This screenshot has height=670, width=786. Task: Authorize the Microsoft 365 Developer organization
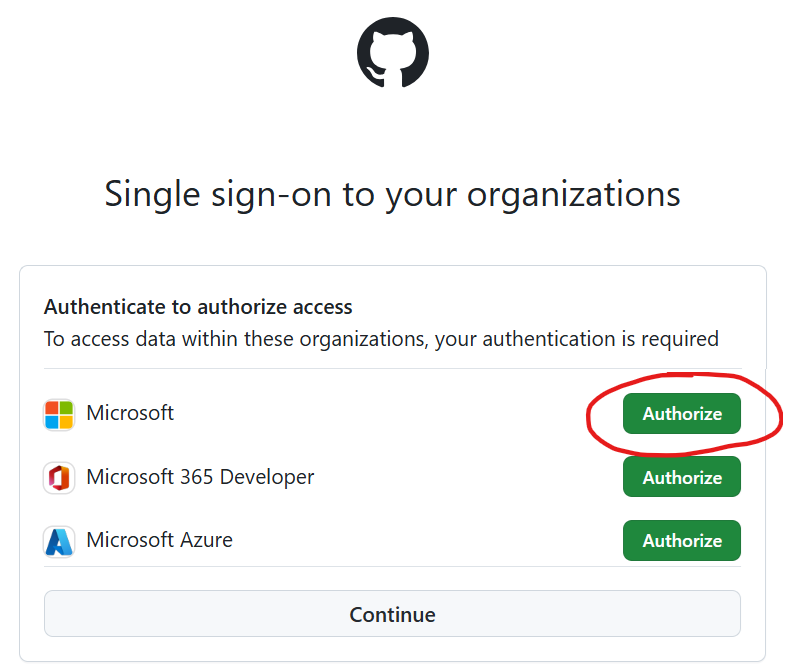(x=681, y=478)
